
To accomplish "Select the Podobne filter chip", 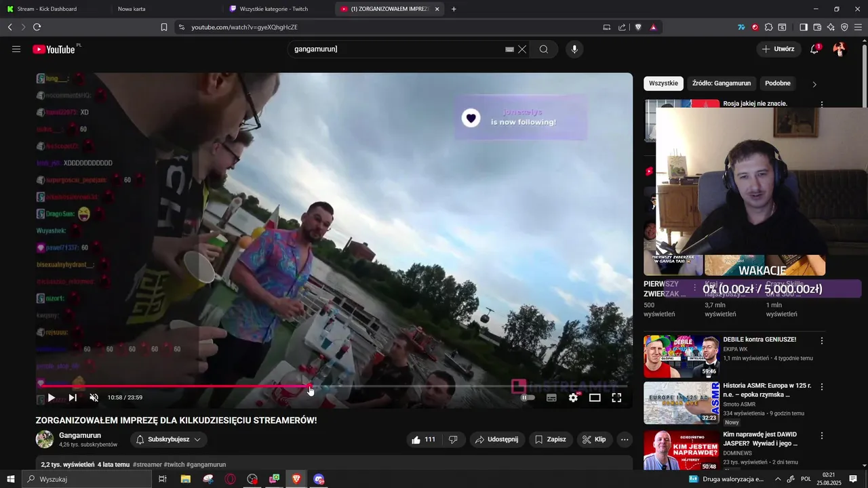I will pyautogui.click(x=778, y=83).
